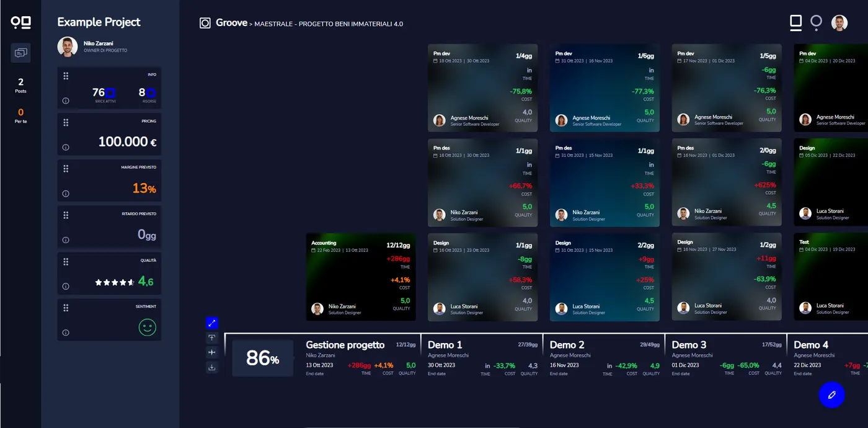Click the green smiley sentiment icon

[147, 328]
